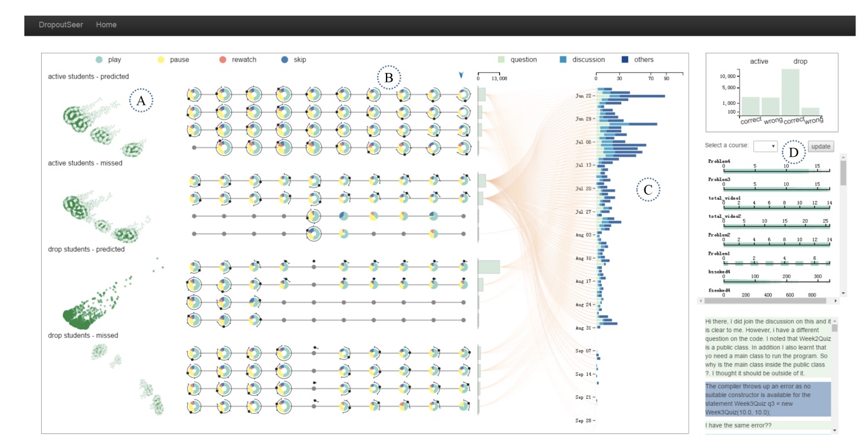The image size is (868, 447).
Task: Click the Jul 13 date label
Action: [x=583, y=165]
